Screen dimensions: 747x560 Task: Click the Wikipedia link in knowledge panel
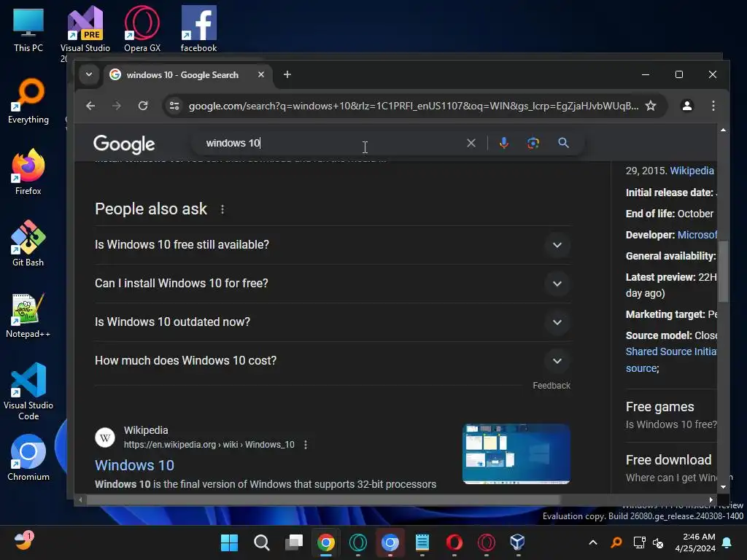point(692,171)
